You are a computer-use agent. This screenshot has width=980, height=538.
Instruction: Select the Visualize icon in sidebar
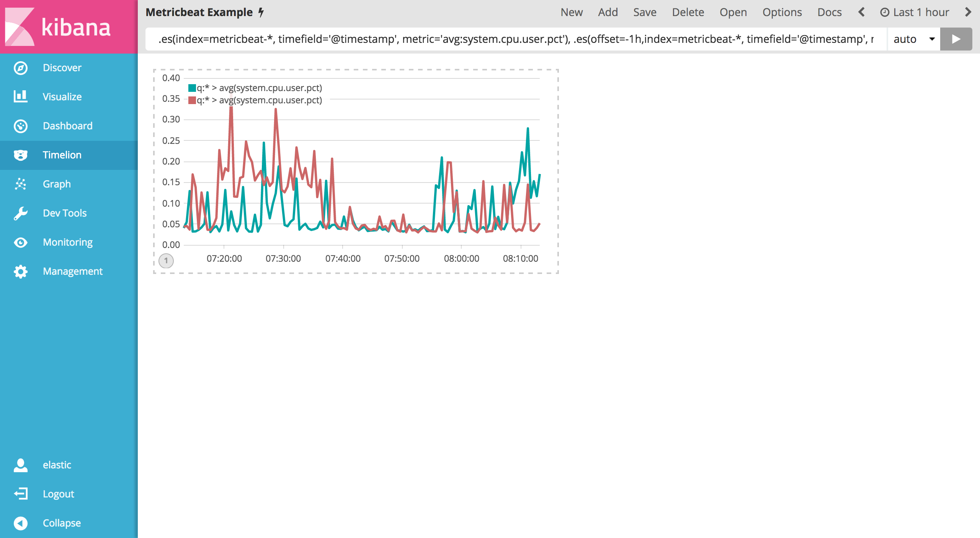tap(20, 96)
